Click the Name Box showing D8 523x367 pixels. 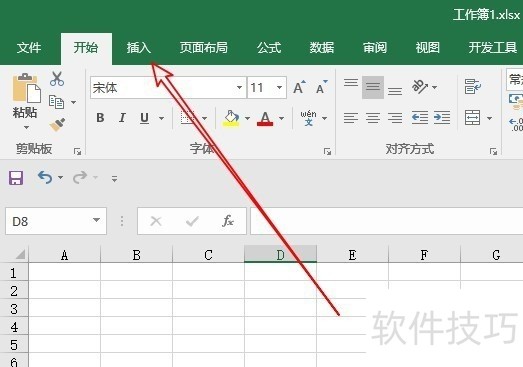tap(56, 221)
